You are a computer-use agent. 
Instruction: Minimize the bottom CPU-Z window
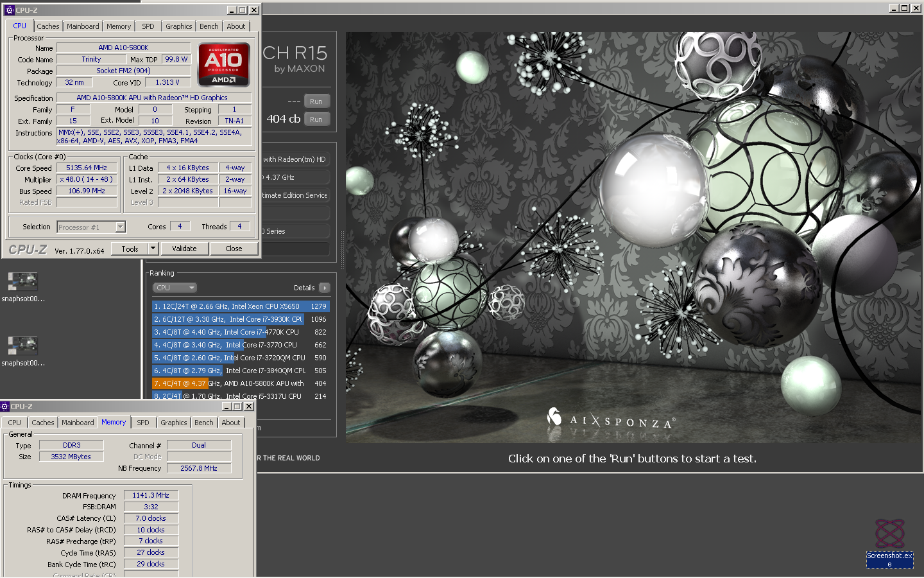(x=227, y=407)
